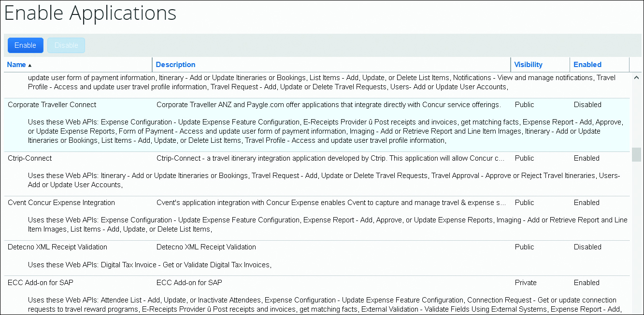
Task: Click Cvent's application integration description
Action: [331, 203]
